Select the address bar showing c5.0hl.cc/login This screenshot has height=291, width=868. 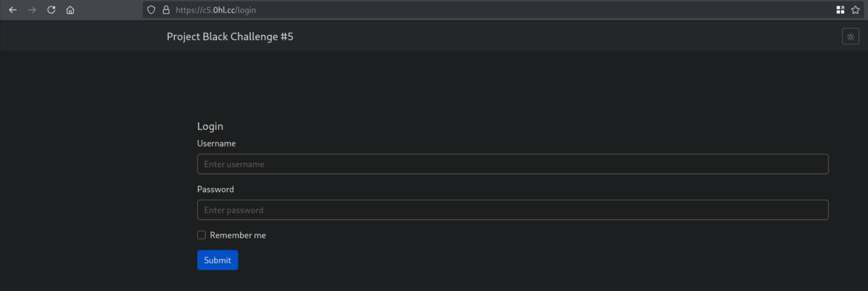pyautogui.click(x=481, y=10)
